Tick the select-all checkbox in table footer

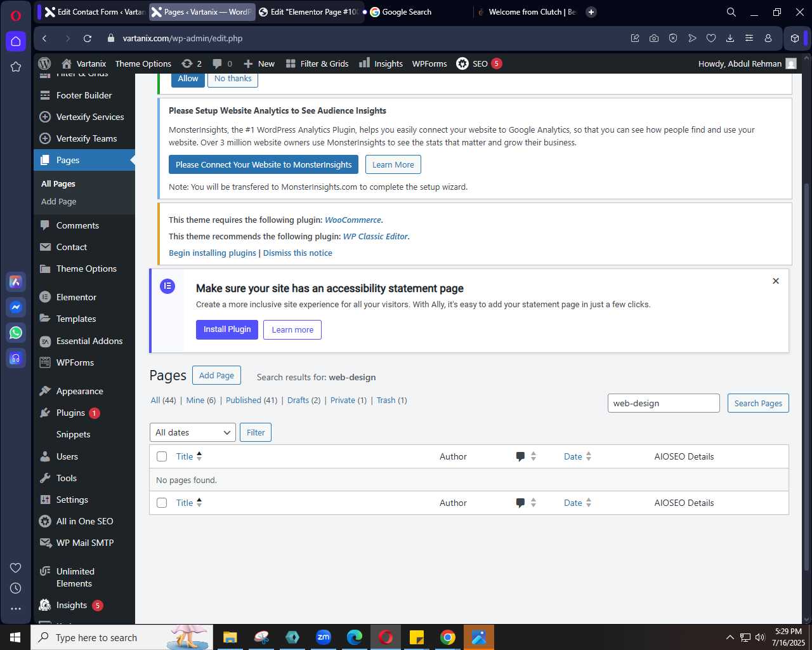[162, 503]
